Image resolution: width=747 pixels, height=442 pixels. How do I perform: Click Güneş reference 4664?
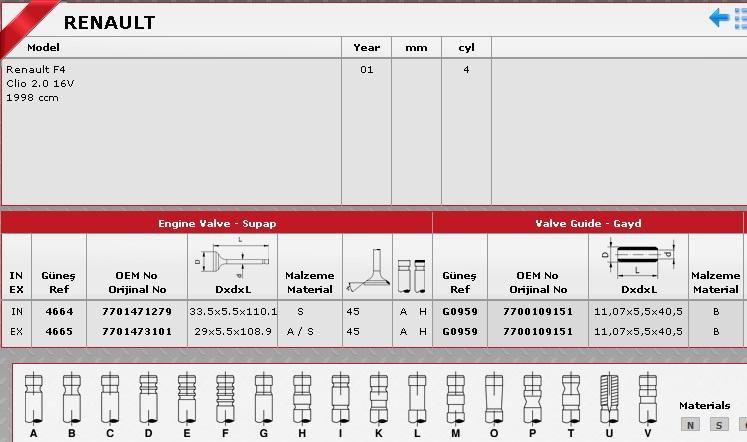[x=59, y=311]
